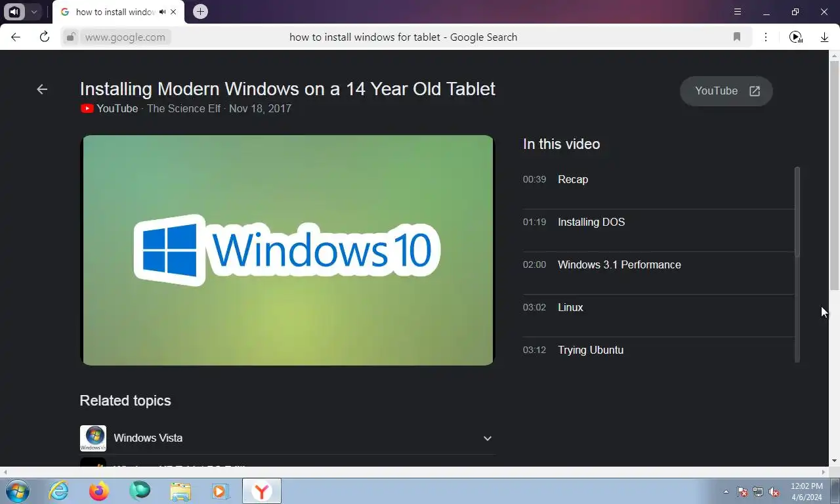Viewport: 840px width, 504px height.
Task: Click the chapter list scrollbar thumb
Action: pos(797,211)
